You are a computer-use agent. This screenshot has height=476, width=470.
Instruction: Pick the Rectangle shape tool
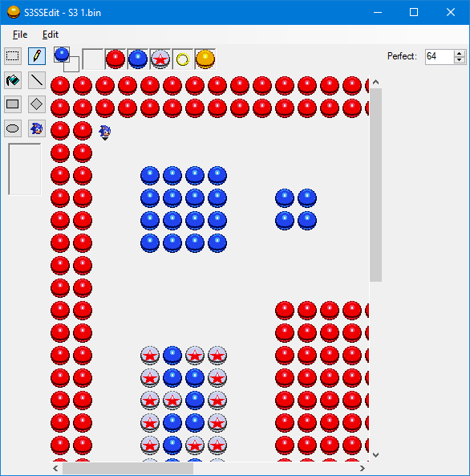(x=13, y=104)
